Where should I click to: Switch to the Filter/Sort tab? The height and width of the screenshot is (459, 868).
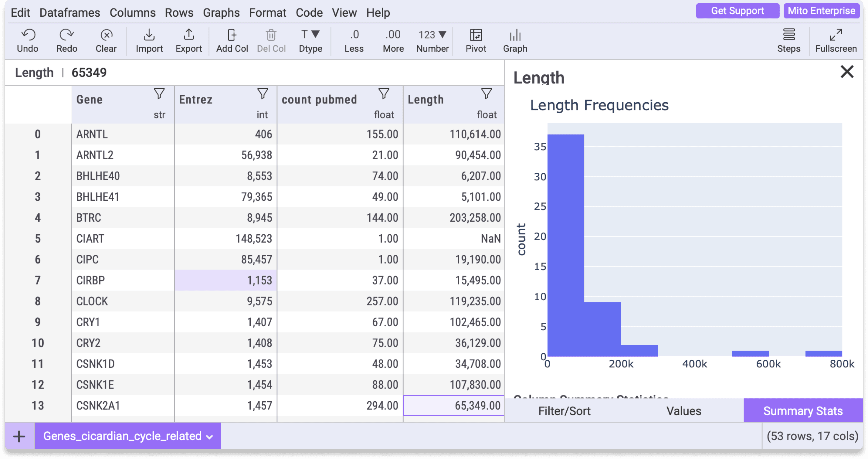click(x=565, y=411)
